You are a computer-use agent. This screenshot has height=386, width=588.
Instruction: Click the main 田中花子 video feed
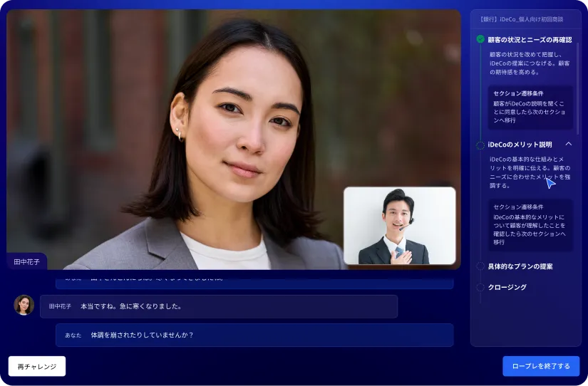pos(233,139)
